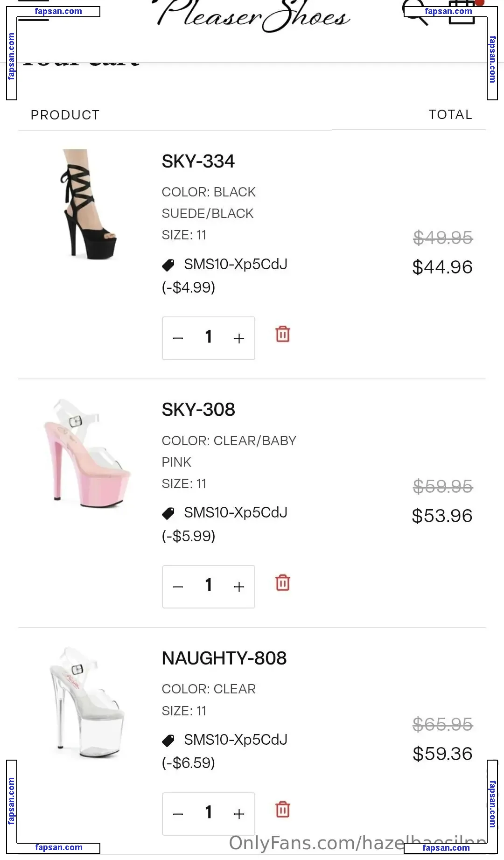
Task: Click the discount tag icon for NAUGHTY-808
Action: tap(168, 740)
